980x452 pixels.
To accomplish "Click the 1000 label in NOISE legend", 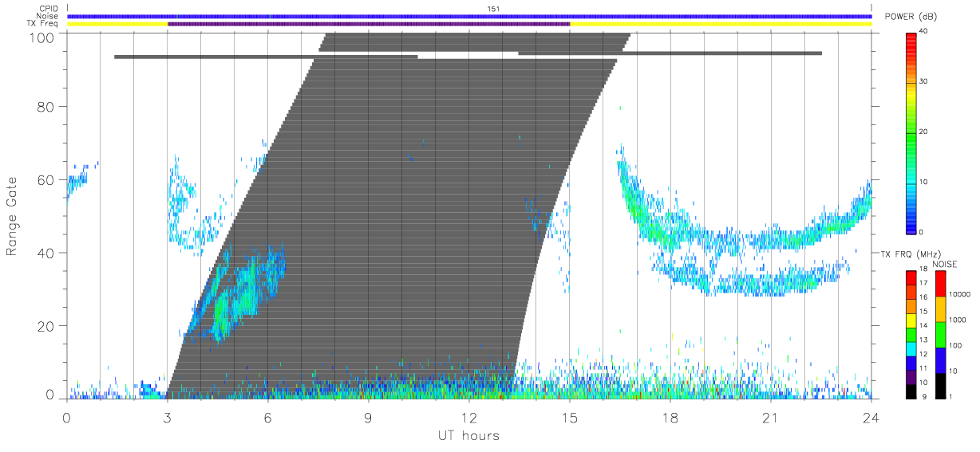I will click(x=956, y=320).
